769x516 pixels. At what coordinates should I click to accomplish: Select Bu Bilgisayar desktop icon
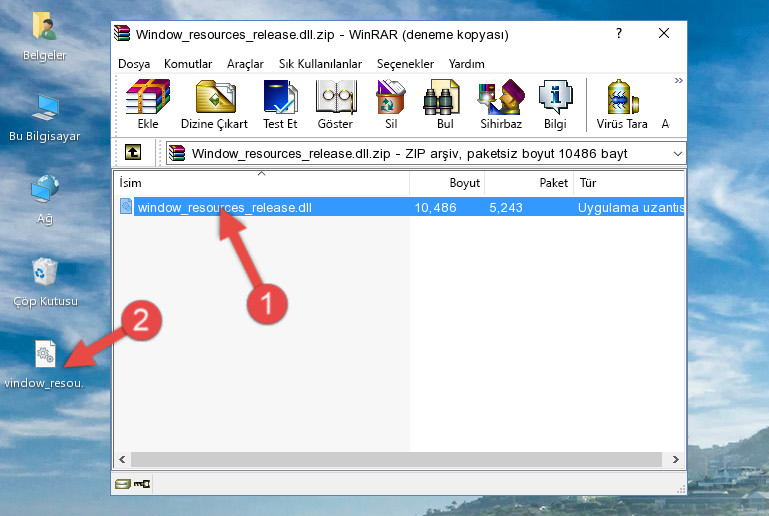pos(45,118)
